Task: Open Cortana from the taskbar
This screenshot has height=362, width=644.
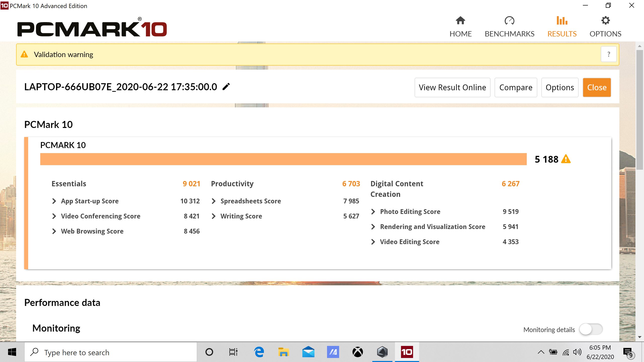Action: [209, 352]
